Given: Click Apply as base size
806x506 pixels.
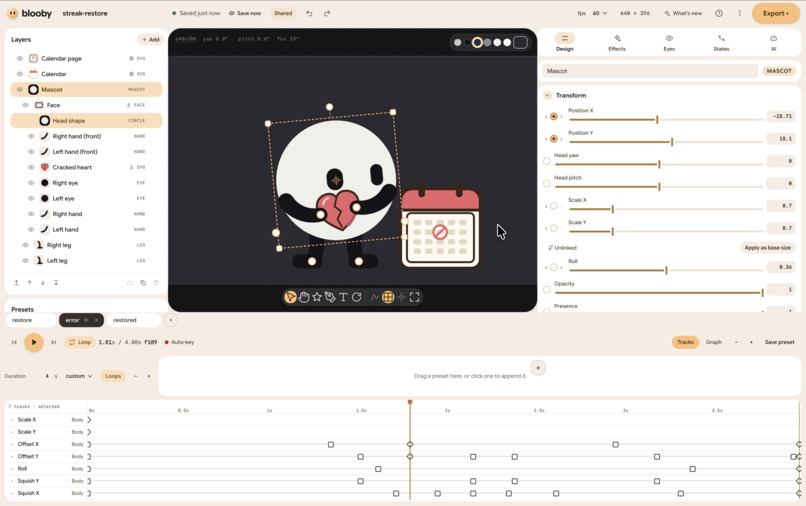Looking at the screenshot, I should point(767,248).
